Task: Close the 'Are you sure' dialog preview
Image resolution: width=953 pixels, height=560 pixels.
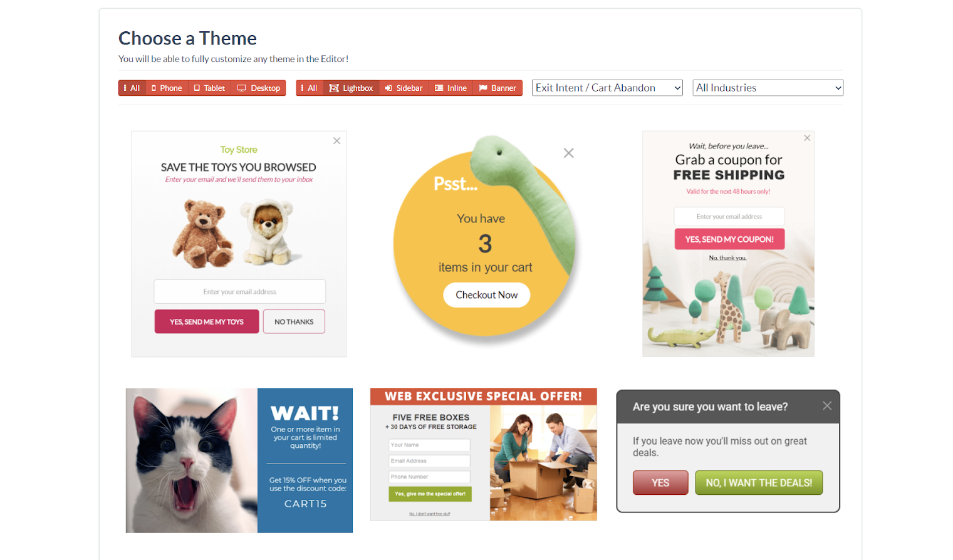Action: click(827, 406)
